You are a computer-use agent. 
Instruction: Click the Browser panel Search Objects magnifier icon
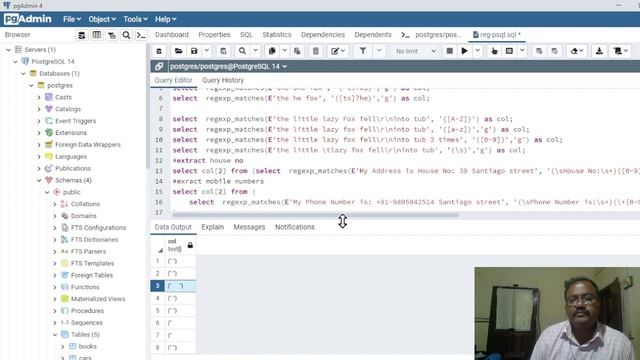127,35
